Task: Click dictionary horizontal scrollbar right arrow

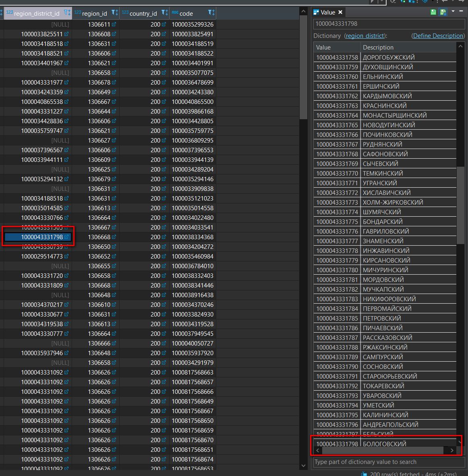Action: tap(452, 451)
